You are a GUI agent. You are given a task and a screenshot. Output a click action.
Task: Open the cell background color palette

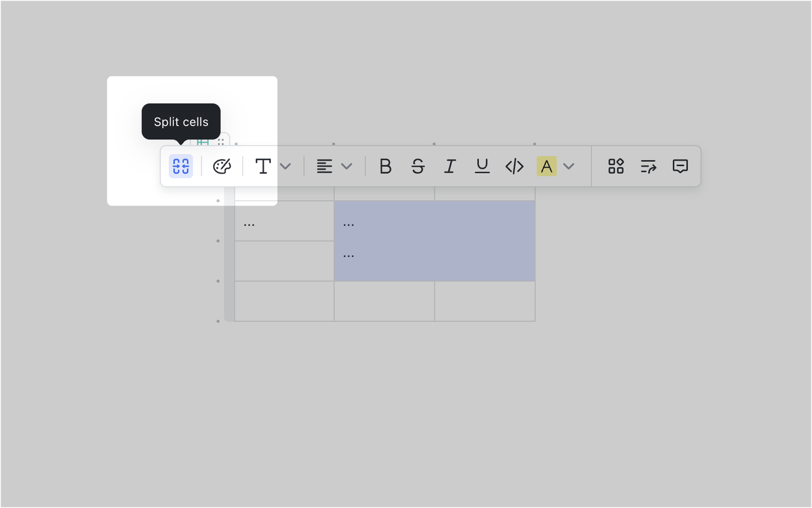click(223, 166)
